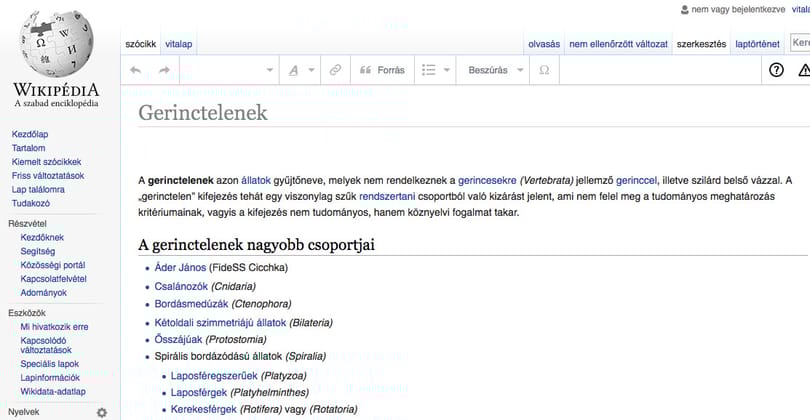The height and width of the screenshot is (420, 810).
Task: Click Lapinformációk sidebar link
Action: [50, 378]
